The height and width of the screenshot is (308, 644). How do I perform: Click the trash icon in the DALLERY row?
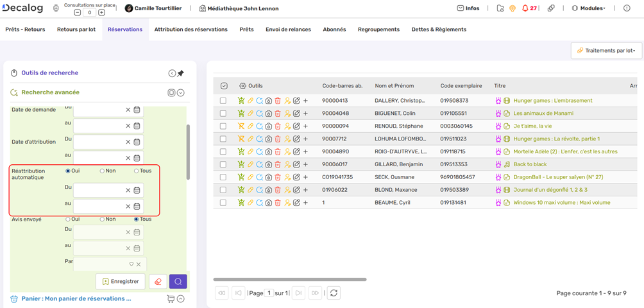click(278, 101)
